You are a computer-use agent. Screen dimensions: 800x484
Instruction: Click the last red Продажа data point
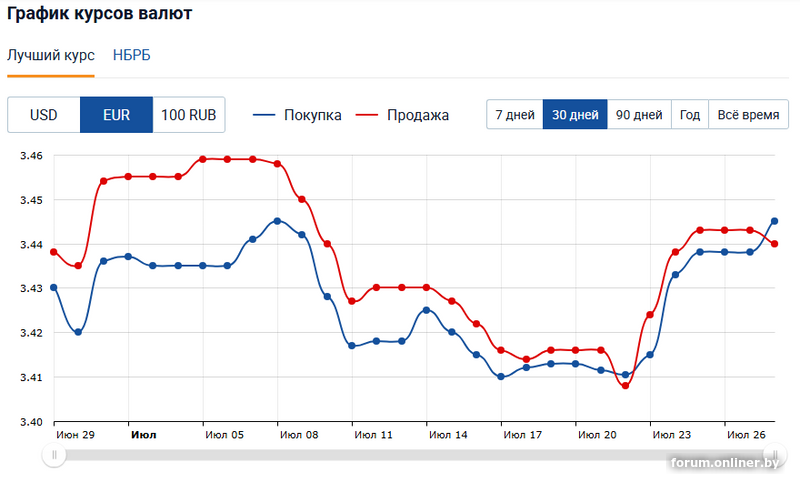[x=774, y=244]
